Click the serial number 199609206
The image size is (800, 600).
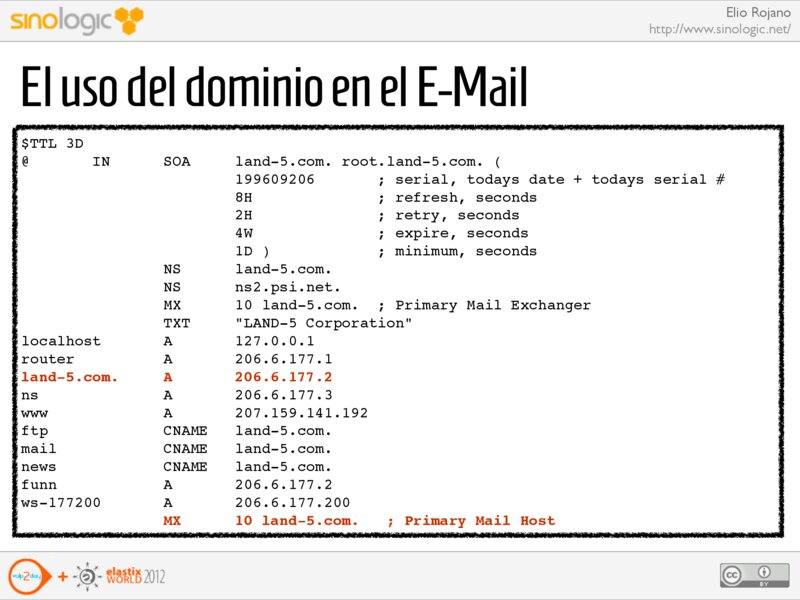pos(275,179)
